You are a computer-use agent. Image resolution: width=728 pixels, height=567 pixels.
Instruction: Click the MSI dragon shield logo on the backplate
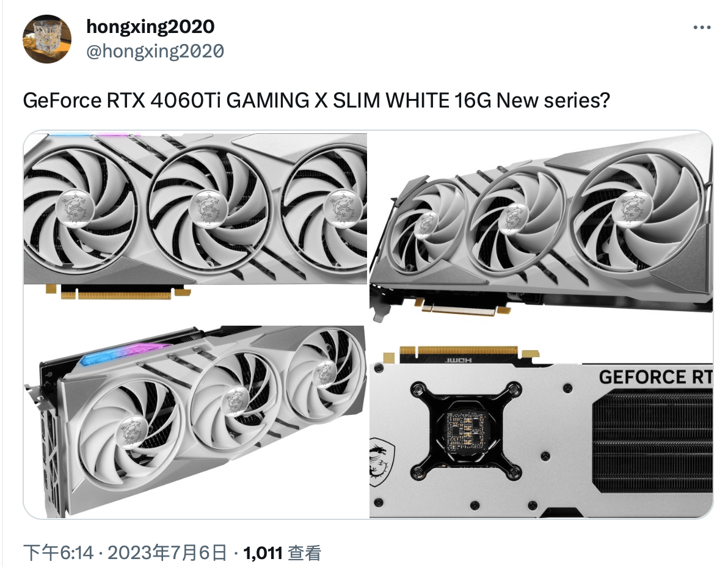pyautogui.click(x=382, y=461)
